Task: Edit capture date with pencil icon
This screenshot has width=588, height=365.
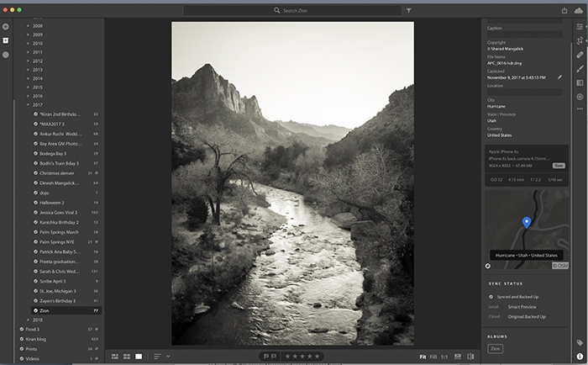Action: [559, 77]
